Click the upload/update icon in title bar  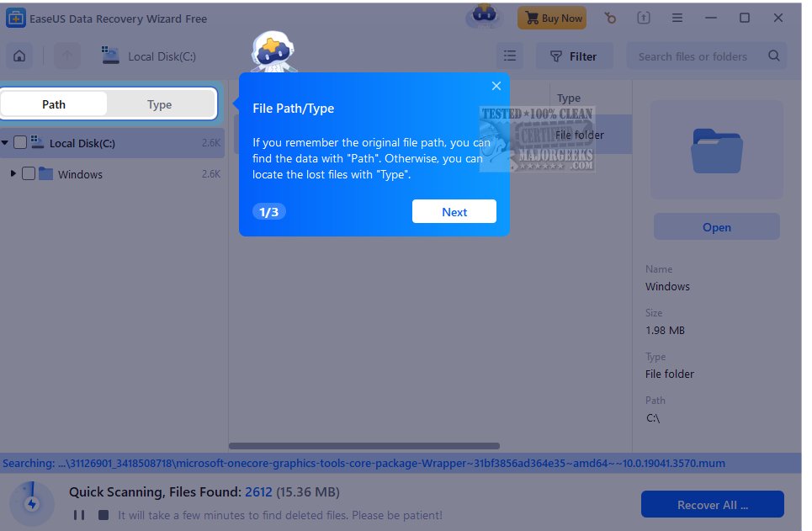click(643, 19)
